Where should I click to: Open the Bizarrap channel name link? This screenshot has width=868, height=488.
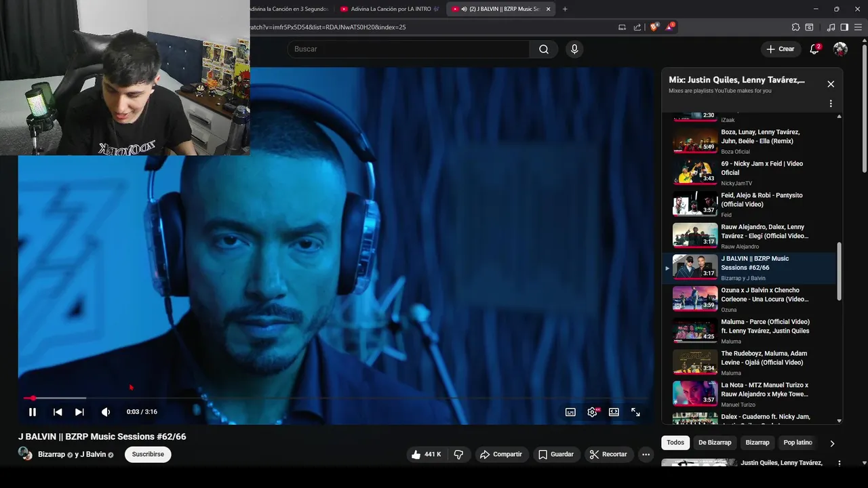coord(52,454)
